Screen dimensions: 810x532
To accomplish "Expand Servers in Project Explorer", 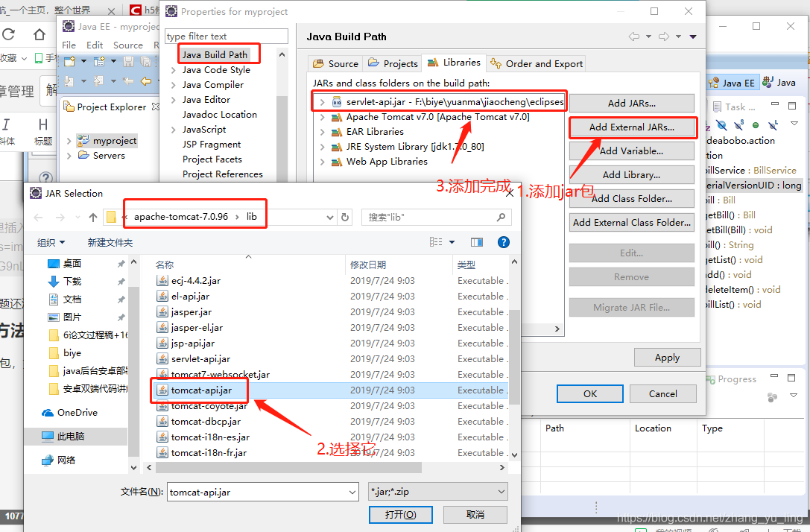I will (69, 156).
